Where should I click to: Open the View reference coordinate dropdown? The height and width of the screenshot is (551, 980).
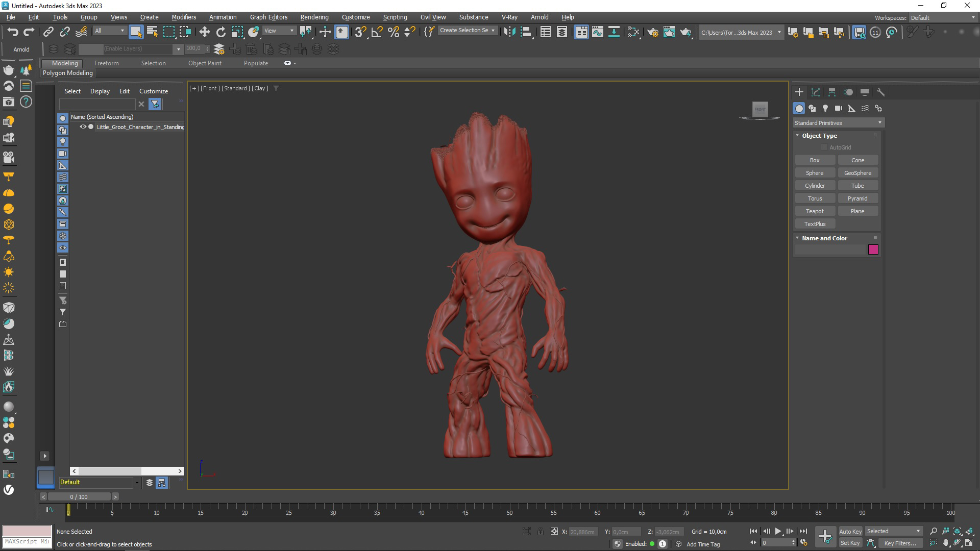pyautogui.click(x=279, y=31)
